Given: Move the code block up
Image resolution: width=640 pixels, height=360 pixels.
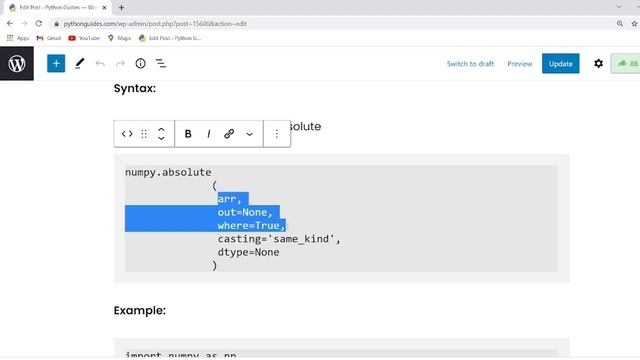Looking at the screenshot, I should click(161, 130).
